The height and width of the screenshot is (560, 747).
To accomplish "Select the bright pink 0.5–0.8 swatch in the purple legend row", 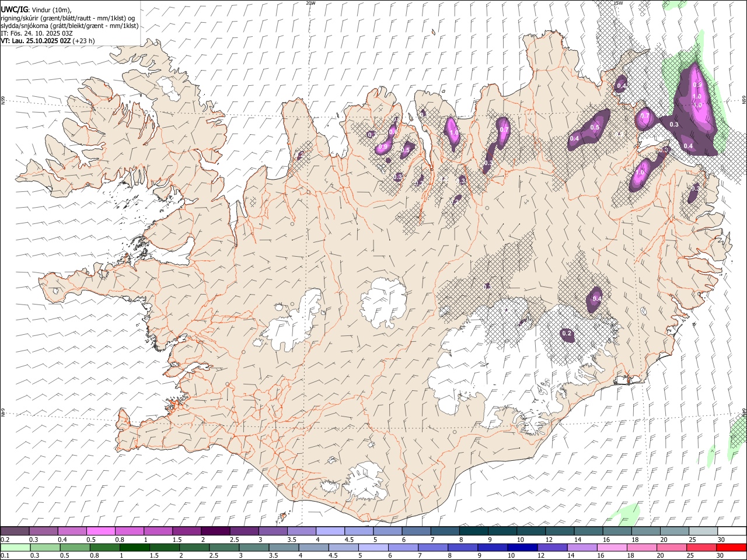I will tap(101, 531).
